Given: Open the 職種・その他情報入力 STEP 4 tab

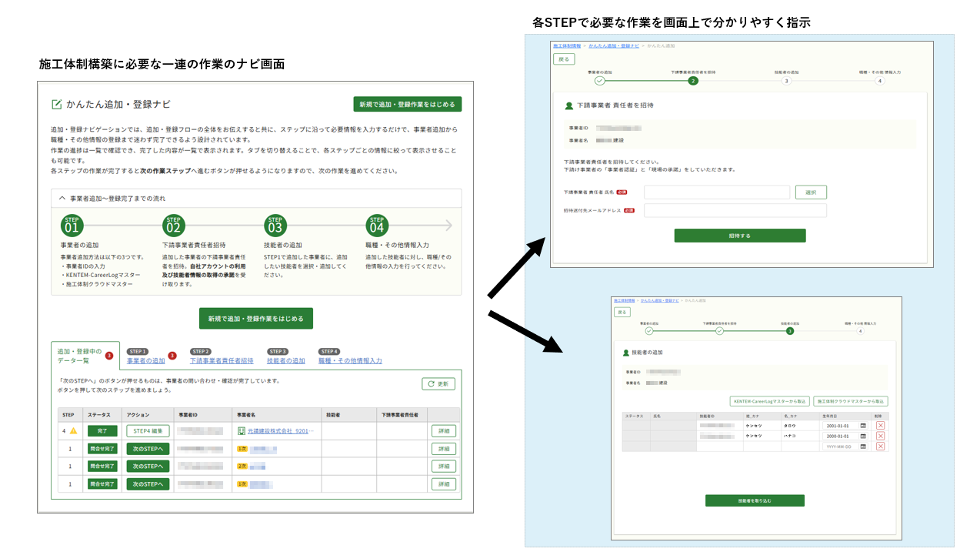Looking at the screenshot, I should 350,360.
